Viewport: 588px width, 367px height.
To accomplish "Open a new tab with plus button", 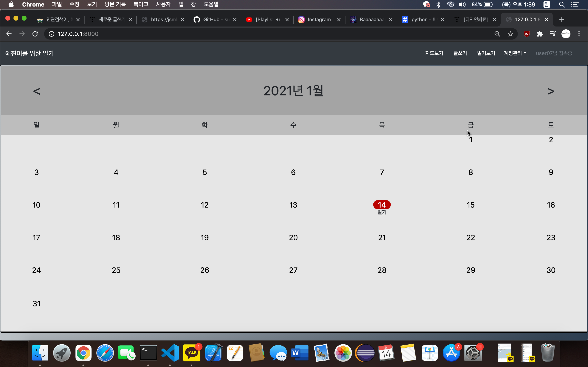I will (x=561, y=20).
